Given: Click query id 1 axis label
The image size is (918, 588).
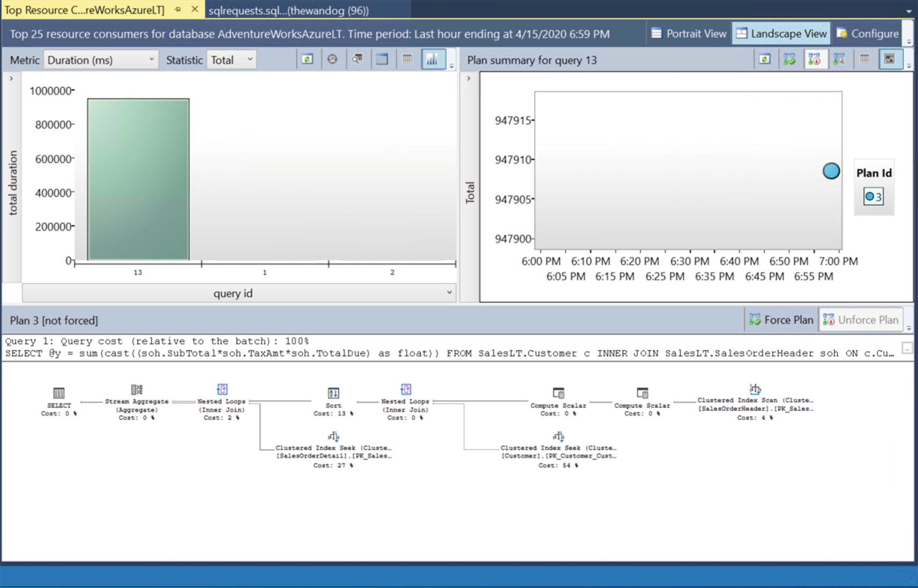Looking at the screenshot, I should pos(265,272).
